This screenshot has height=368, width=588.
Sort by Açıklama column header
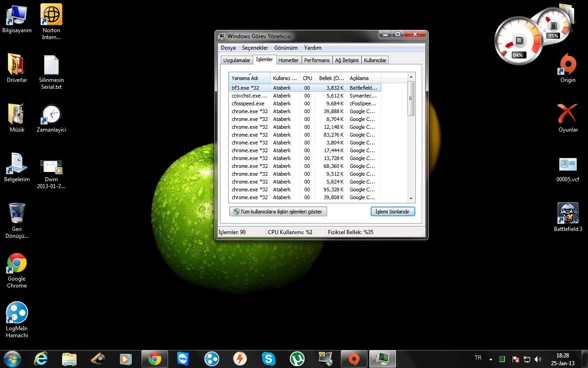[x=364, y=78]
